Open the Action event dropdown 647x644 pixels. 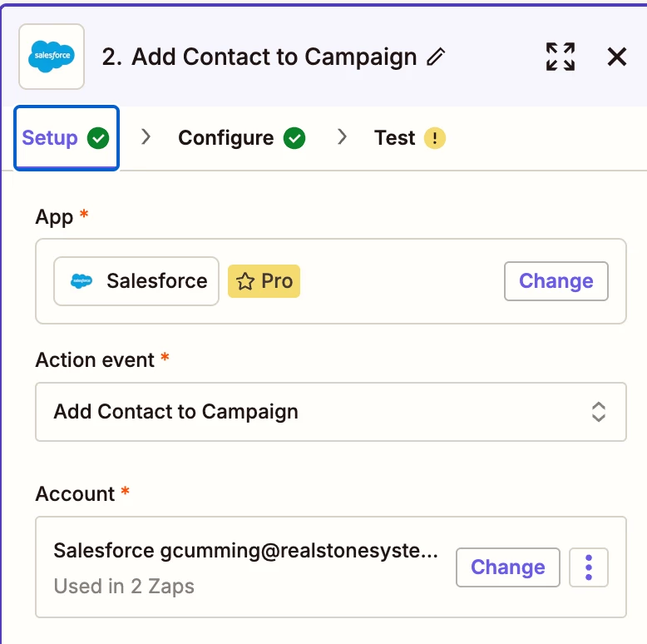pos(330,412)
